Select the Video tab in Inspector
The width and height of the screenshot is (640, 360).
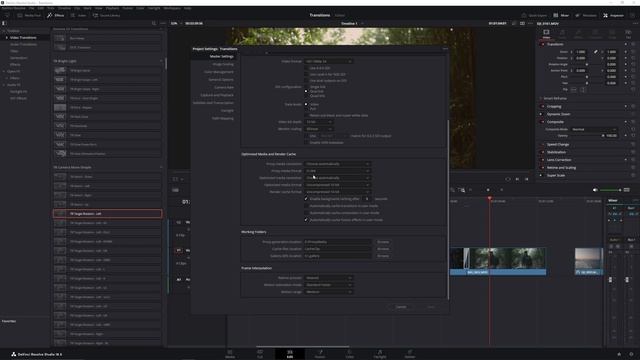[546, 33]
